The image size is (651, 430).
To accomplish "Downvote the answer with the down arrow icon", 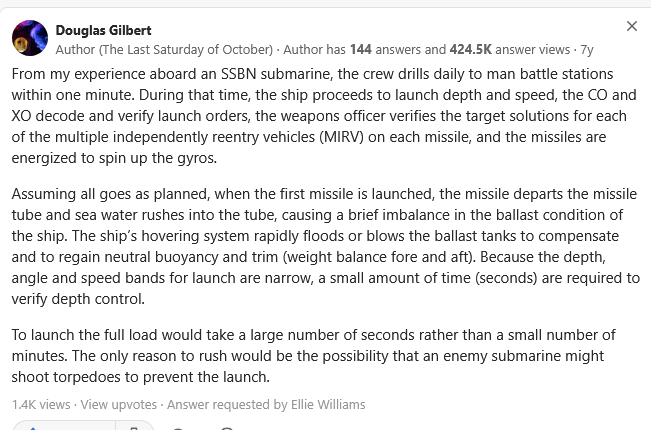I will click(x=135, y=426).
